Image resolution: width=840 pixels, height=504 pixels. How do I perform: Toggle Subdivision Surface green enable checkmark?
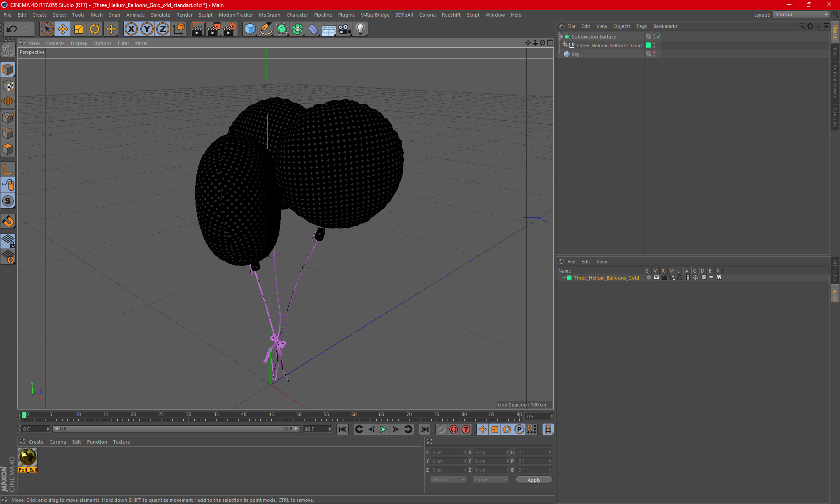coord(658,37)
